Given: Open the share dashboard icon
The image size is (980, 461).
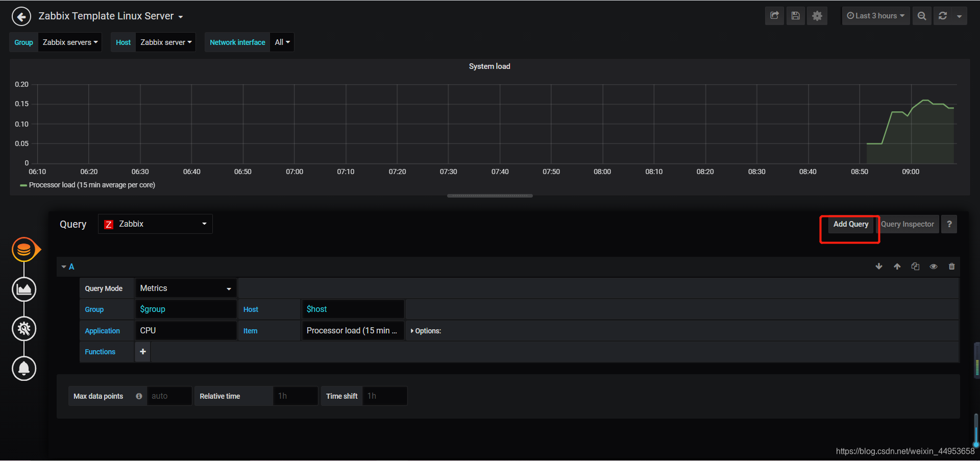Looking at the screenshot, I should click(774, 16).
